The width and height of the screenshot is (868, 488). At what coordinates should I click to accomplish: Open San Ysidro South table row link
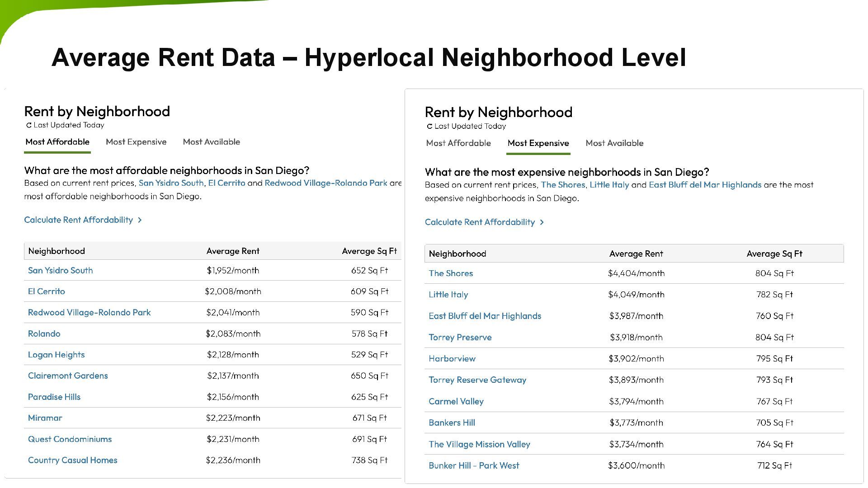click(60, 271)
